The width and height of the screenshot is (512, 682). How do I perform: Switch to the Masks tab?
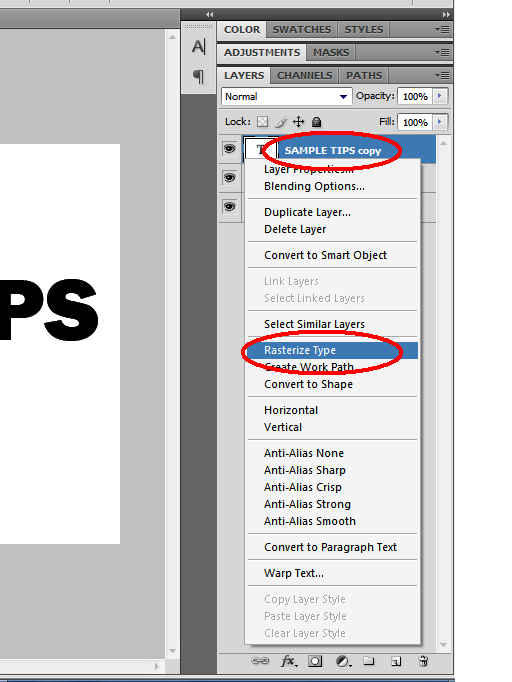[331, 53]
